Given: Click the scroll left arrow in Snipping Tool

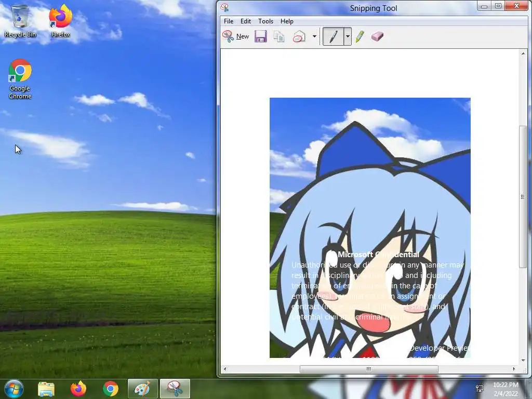Looking at the screenshot, I should [224, 369].
